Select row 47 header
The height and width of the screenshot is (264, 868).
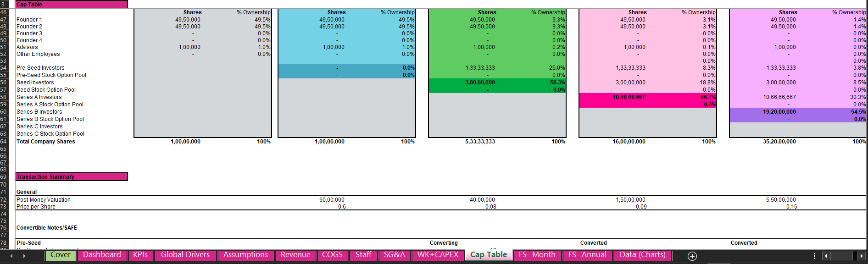point(4,20)
